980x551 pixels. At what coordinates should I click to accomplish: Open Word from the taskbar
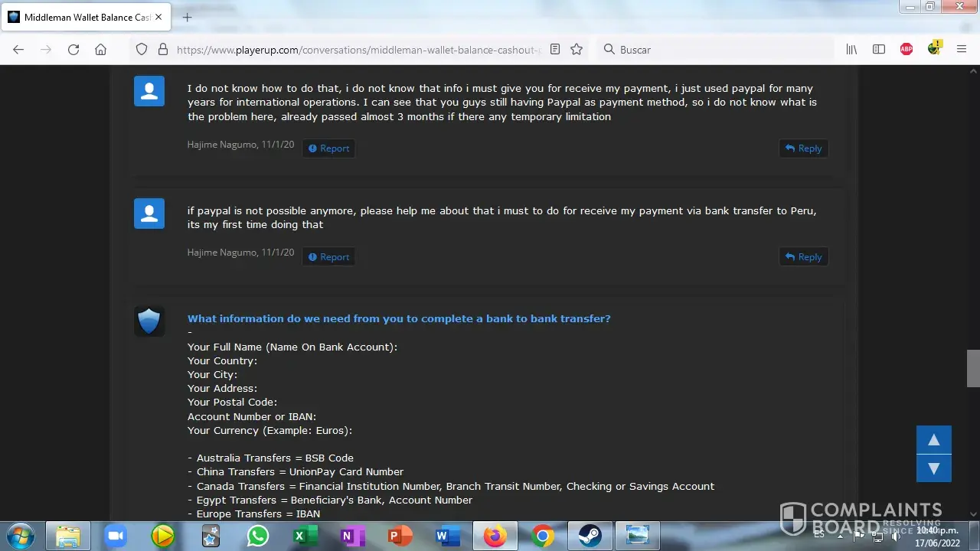(448, 536)
